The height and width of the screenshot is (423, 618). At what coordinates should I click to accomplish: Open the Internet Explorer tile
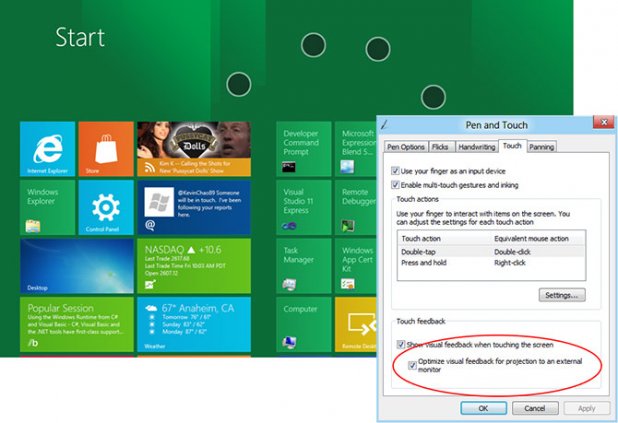(47, 149)
